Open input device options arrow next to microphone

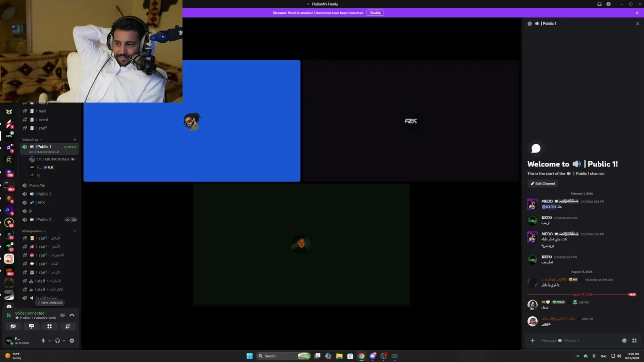[x=49, y=340]
